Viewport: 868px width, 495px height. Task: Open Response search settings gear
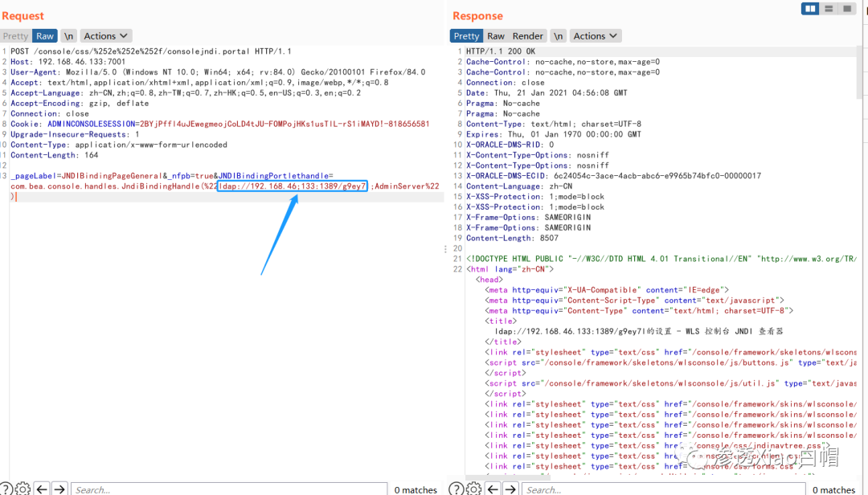click(474, 489)
